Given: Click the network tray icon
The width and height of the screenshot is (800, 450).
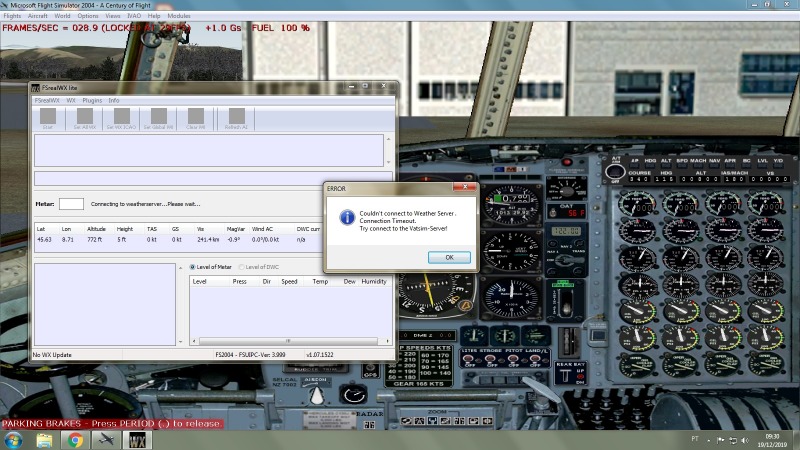Looking at the screenshot, I should pyautogui.click(x=733, y=440).
